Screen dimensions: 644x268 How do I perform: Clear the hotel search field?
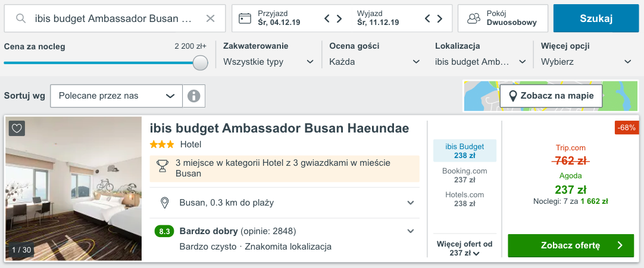pos(210,18)
